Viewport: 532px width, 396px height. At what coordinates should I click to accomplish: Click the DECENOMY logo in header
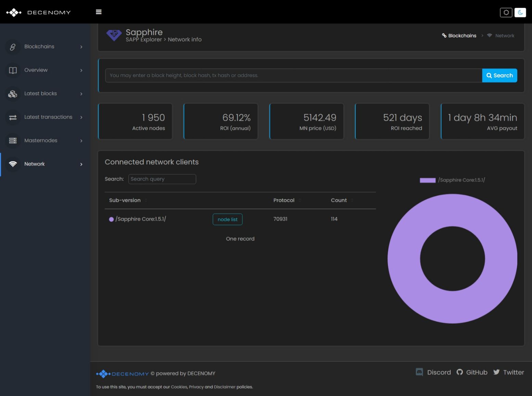(38, 12)
